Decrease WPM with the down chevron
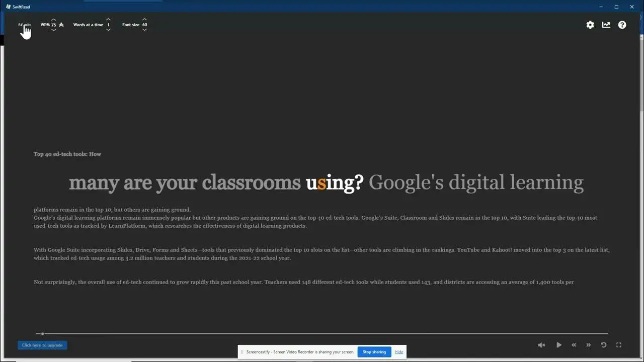This screenshot has width=644, height=362. pos(53,30)
